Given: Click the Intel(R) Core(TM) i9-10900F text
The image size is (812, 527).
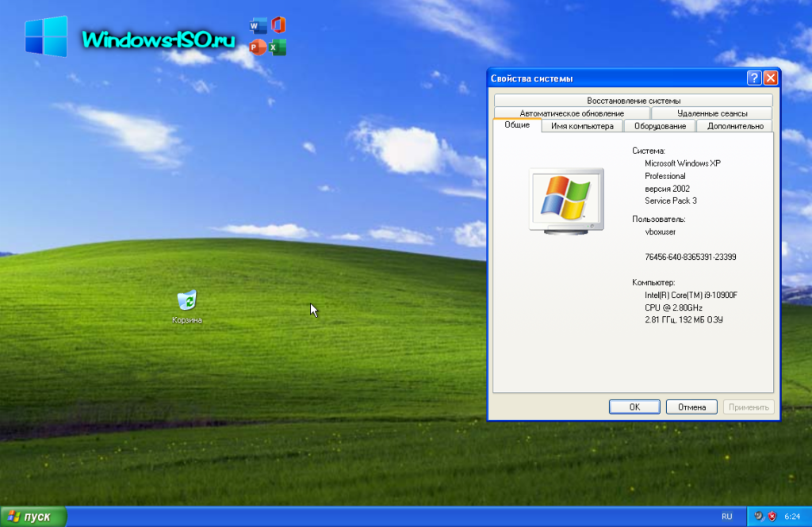Looking at the screenshot, I should (691, 295).
